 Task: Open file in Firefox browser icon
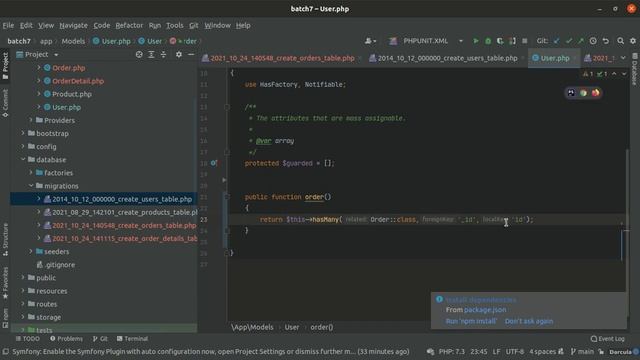596,93
